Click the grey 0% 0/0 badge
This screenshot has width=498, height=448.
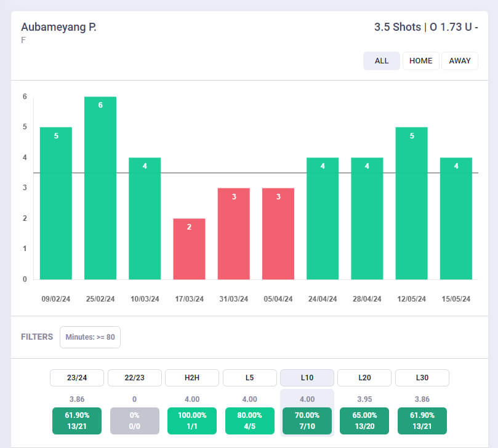coord(134,421)
